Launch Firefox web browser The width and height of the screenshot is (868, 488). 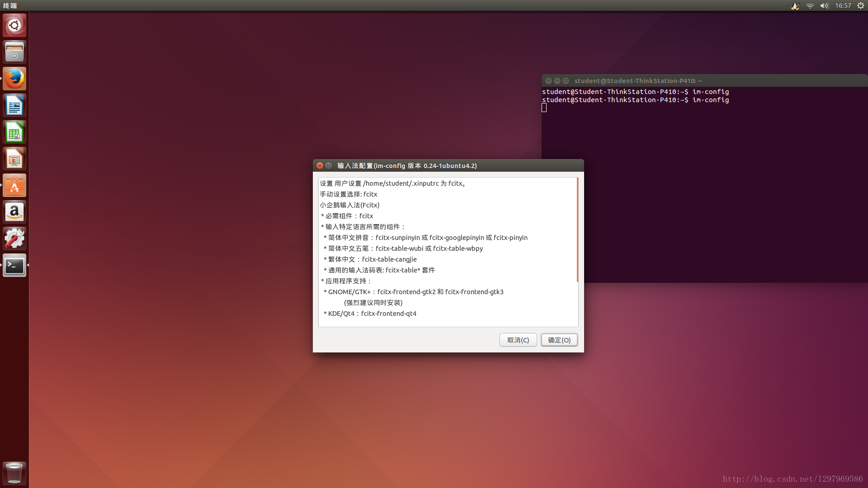[14, 79]
